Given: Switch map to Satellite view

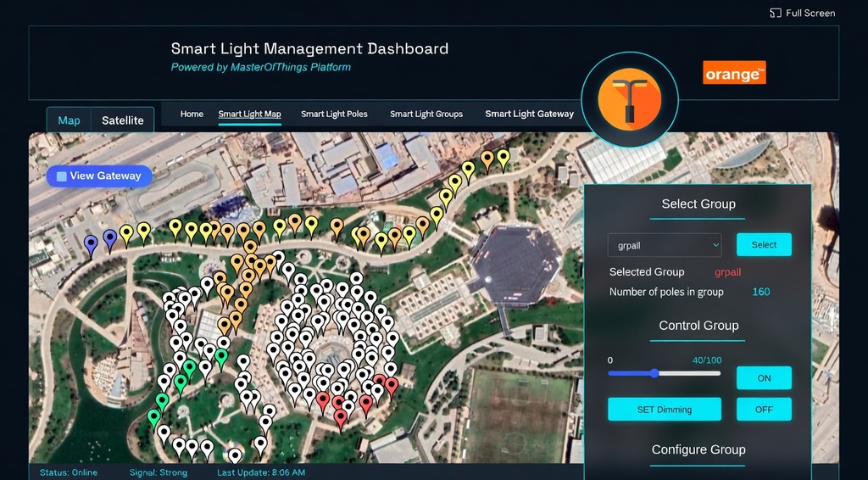Looking at the screenshot, I should [123, 120].
